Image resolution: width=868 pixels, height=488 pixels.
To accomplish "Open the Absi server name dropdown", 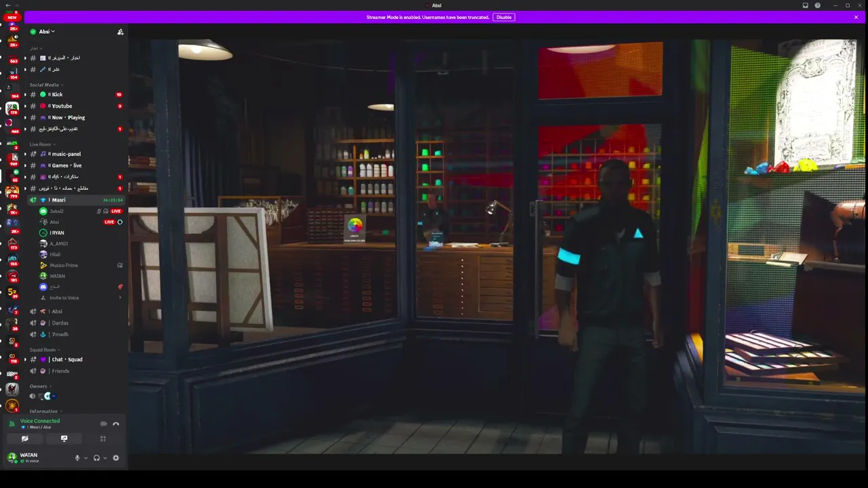I will tap(47, 32).
